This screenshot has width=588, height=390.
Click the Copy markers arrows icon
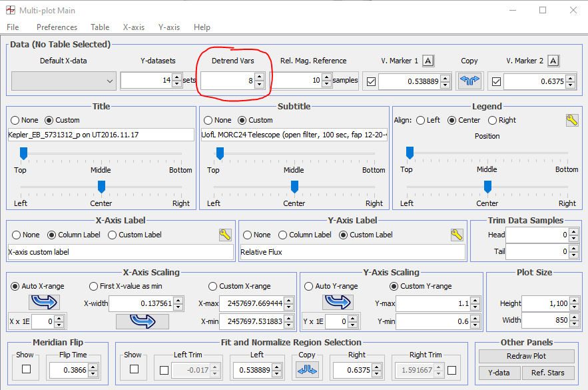469,81
